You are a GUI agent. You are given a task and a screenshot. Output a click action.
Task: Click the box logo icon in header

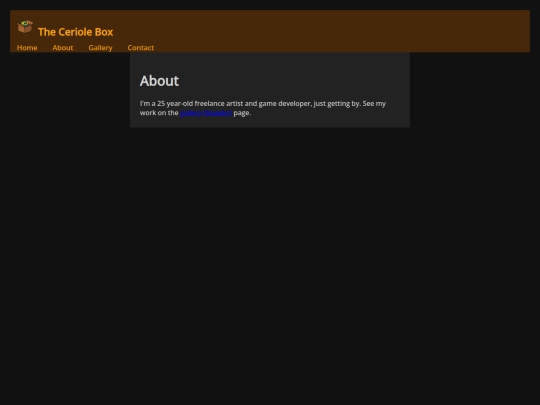point(25,27)
